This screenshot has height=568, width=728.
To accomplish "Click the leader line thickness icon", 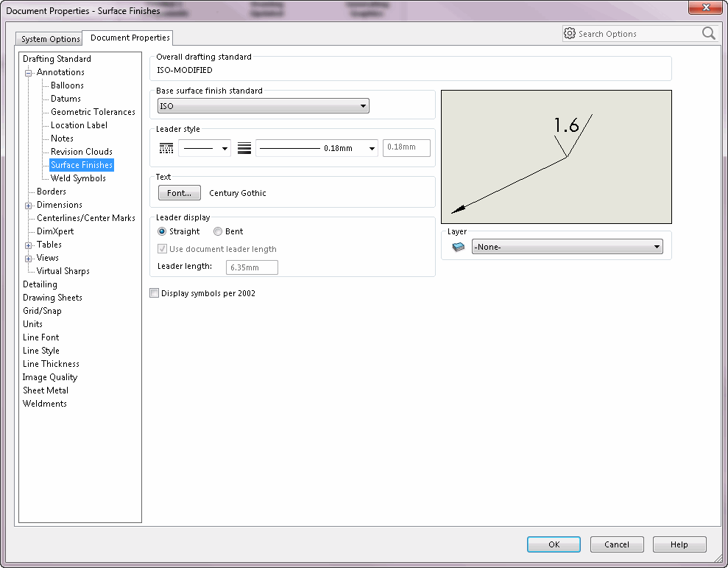I will pos(244,148).
